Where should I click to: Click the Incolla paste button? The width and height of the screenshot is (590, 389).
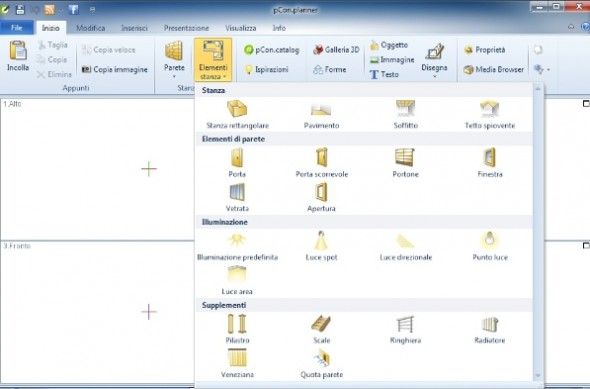18,56
